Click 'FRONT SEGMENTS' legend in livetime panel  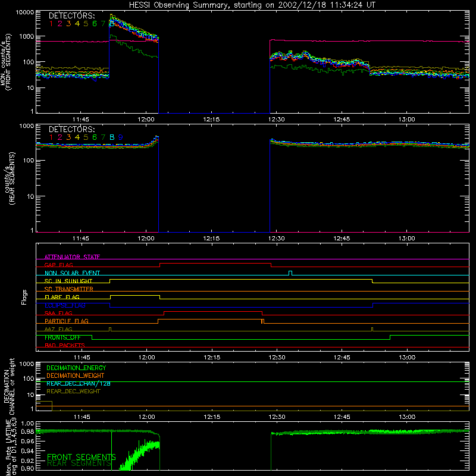82,457
